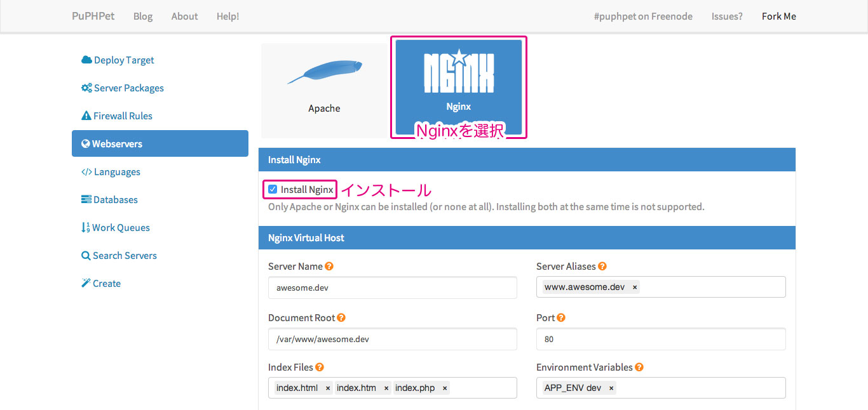The width and height of the screenshot is (868, 410).
Task: Click the Work Queues sort icon
Action: coord(86,228)
